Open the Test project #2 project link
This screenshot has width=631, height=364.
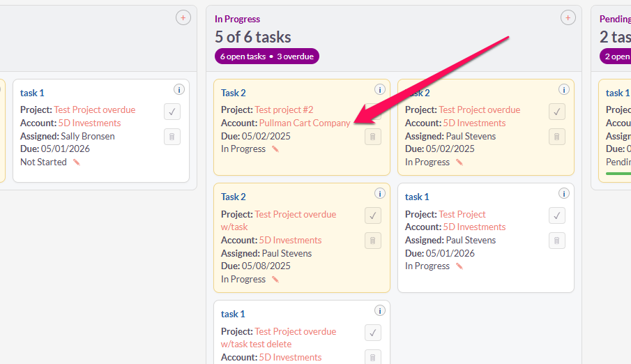284,109
